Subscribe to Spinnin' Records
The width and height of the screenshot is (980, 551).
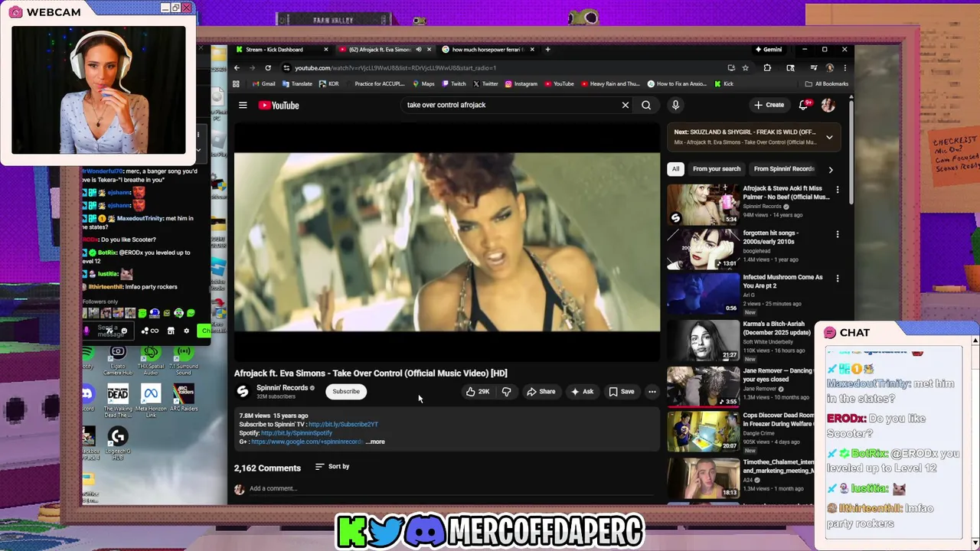coord(346,392)
